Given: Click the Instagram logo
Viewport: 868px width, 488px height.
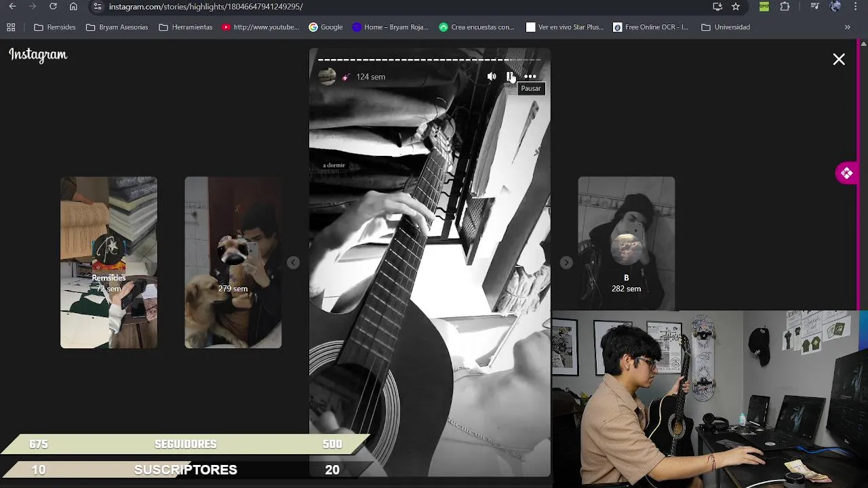Looking at the screenshot, I should [x=38, y=55].
